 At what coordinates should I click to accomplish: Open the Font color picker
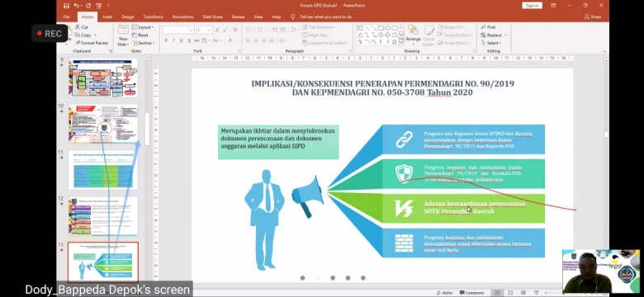click(x=231, y=40)
